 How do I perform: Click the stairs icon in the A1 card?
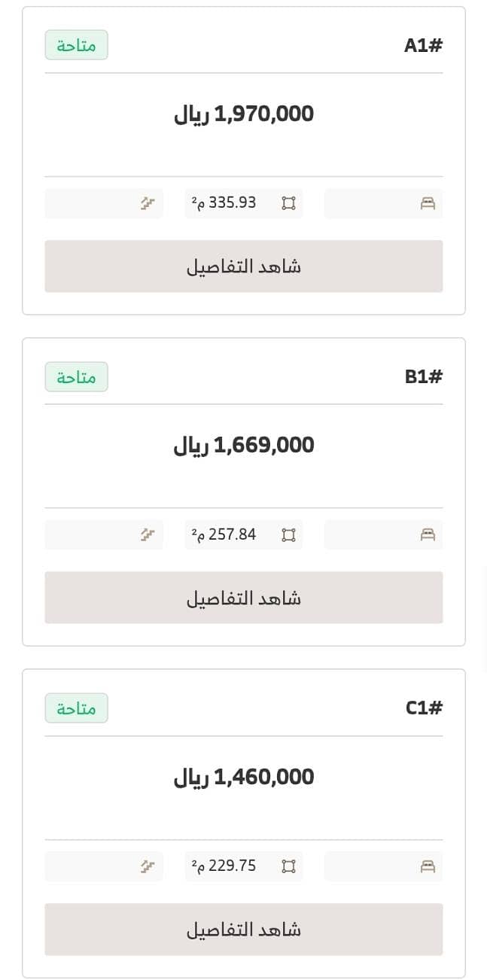click(x=148, y=203)
